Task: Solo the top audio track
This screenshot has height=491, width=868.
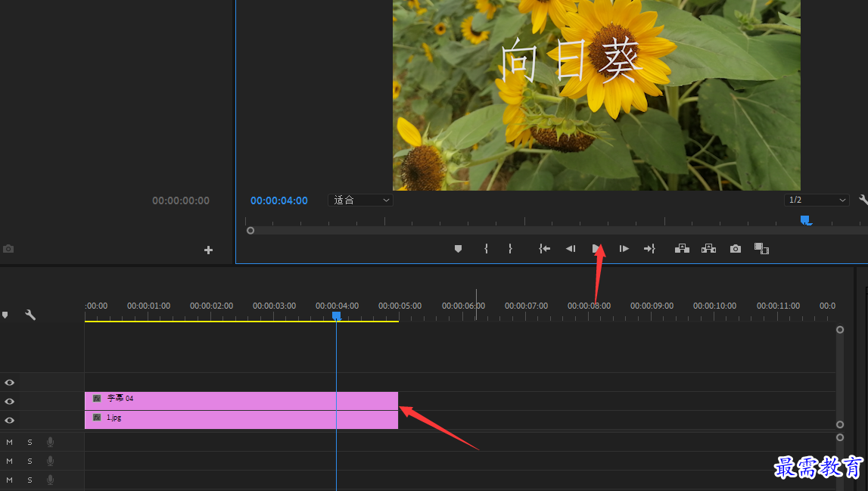Action: tap(30, 443)
